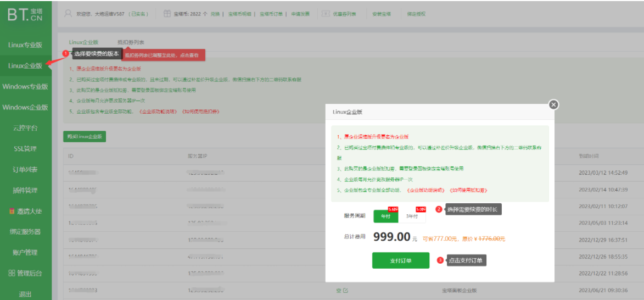Click 申请发票 link
This screenshot has height=300, width=644.
(300, 14)
